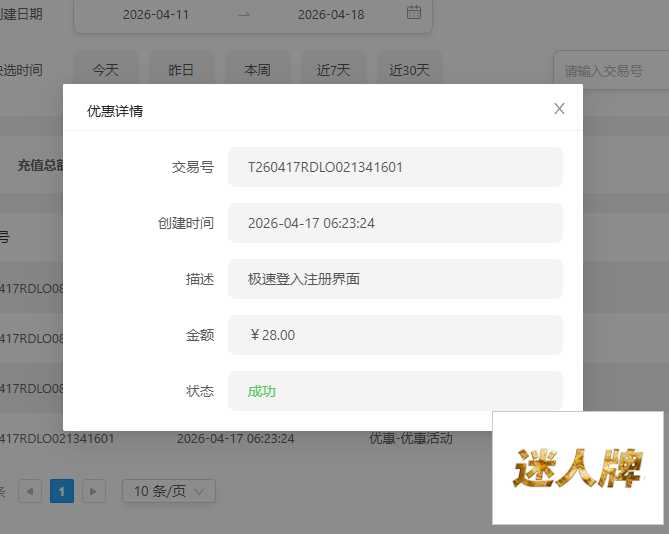Click the 交易号 field T260417RDLO021341601
The height and width of the screenshot is (534, 669).
395,167
